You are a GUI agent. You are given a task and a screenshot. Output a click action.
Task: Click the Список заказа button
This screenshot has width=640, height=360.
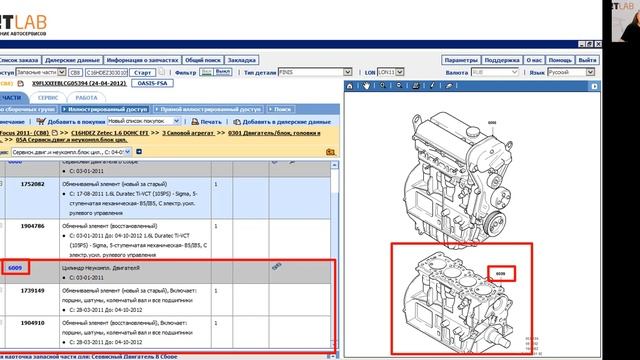coord(19,60)
